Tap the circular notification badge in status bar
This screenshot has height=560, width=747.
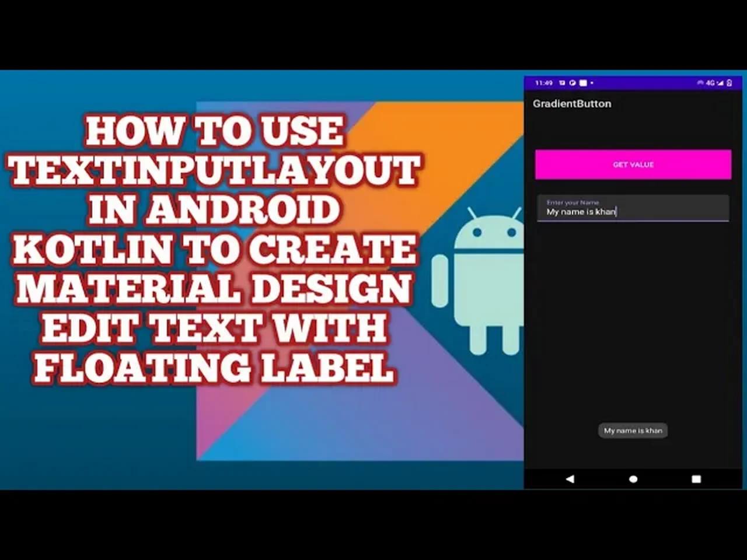pyautogui.click(x=571, y=83)
